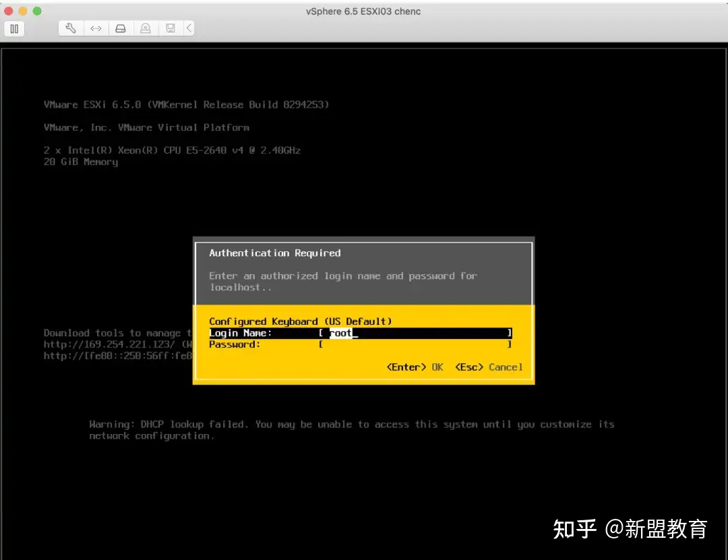Image resolution: width=728 pixels, height=560 pixels.
Task: Focus the Login Name field containing root
Action: click(416, 333)
